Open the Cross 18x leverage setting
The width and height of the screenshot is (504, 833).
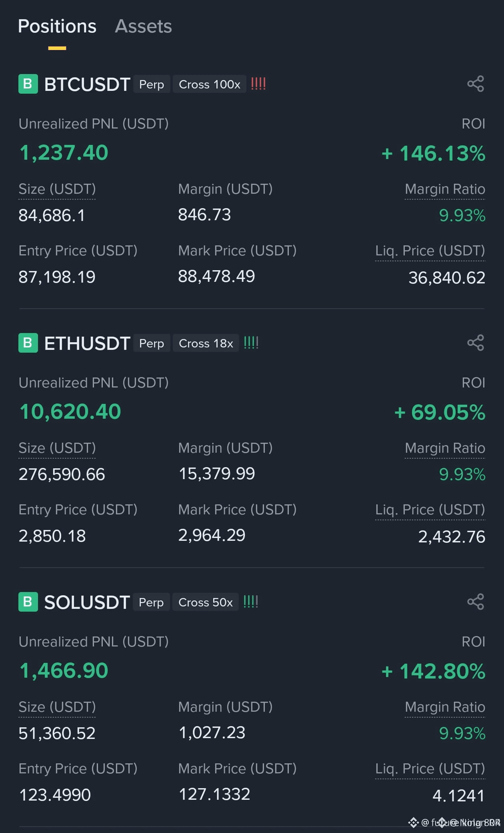click(x=206, y=343)
